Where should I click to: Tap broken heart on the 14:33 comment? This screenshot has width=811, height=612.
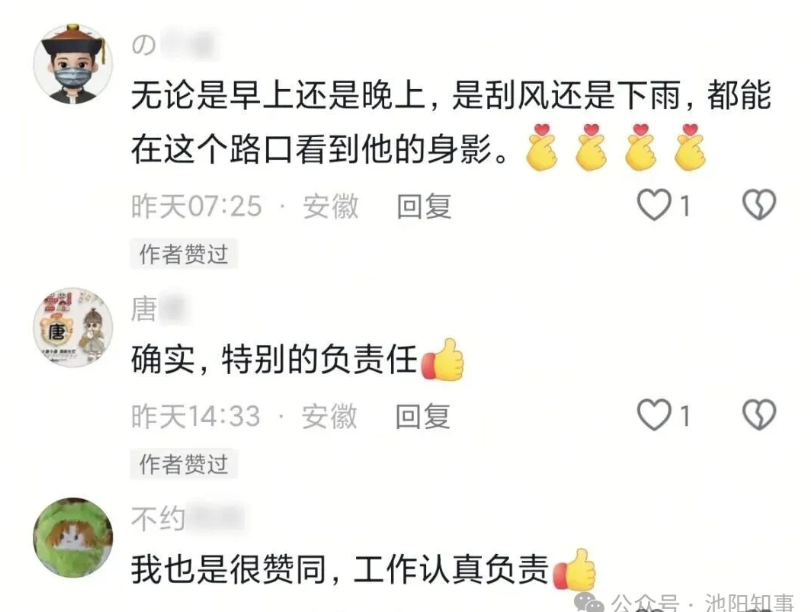click(759, 415)
